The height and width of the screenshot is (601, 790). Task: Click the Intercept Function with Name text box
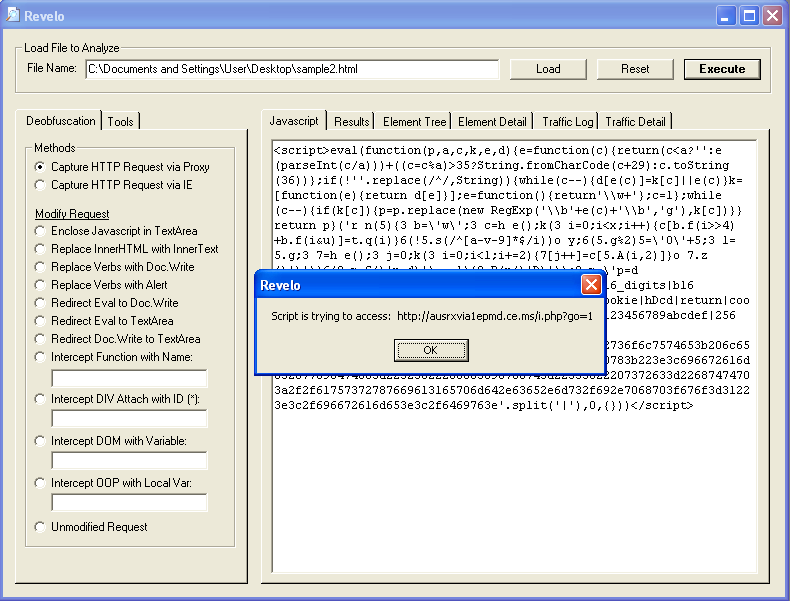pyautogui.click(x=129, y=378)
